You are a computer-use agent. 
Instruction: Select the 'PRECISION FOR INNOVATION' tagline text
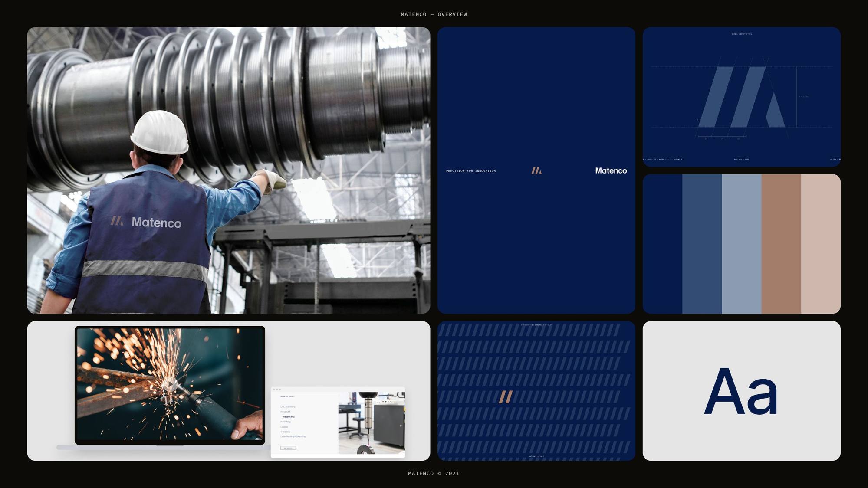point(471,171)
